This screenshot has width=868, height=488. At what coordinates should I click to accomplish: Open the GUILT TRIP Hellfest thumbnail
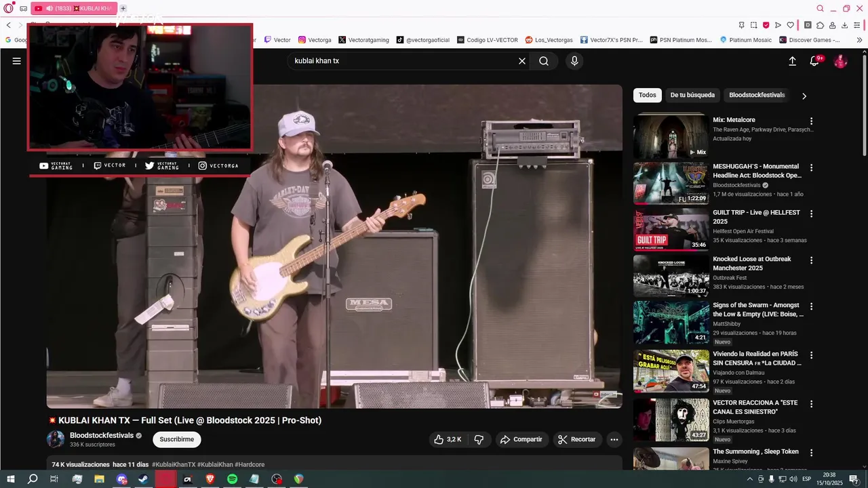pos(671,229)
